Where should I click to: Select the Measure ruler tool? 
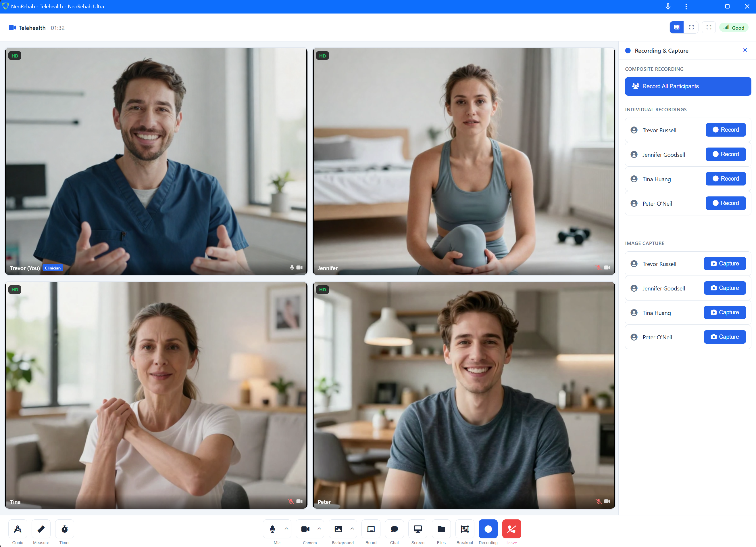click(x=41, y=529)
